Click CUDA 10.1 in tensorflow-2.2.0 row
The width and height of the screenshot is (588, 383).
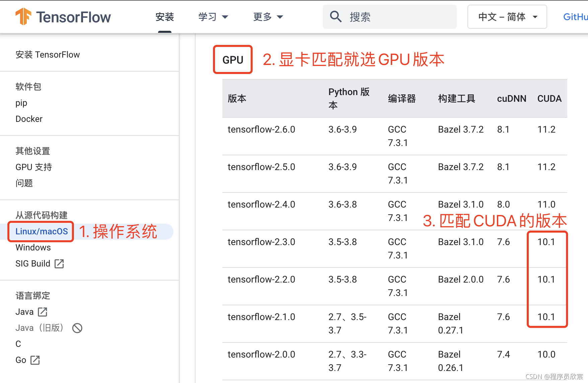pyautogui.click(x=546, y=279)
